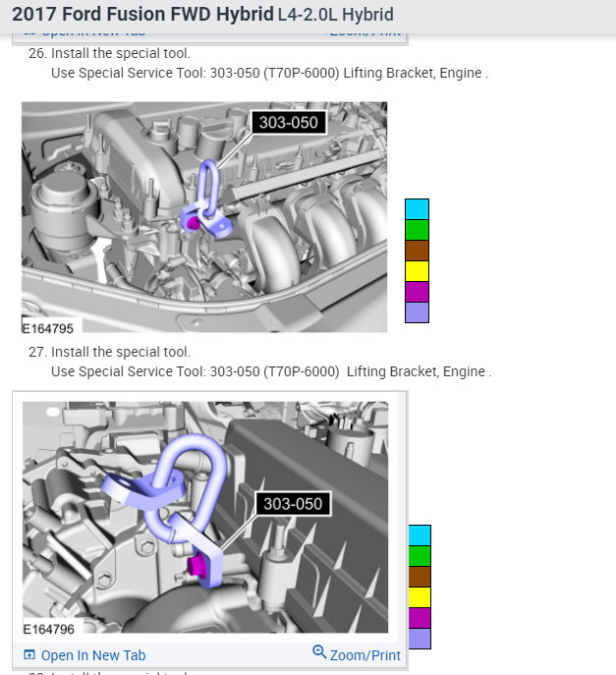This screenshot has height=675, width=616.
Task: Select cyan swatch next to E164796 image
Action: click(420, 535)
